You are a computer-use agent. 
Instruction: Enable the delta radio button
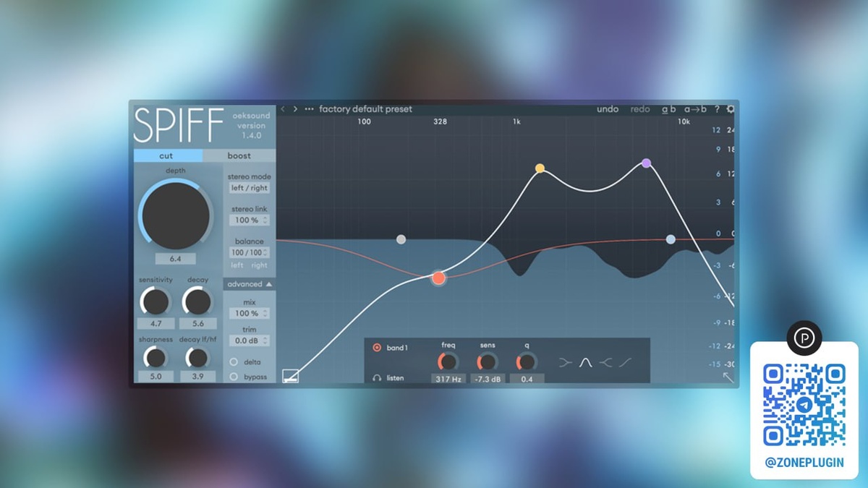[234, 361]
